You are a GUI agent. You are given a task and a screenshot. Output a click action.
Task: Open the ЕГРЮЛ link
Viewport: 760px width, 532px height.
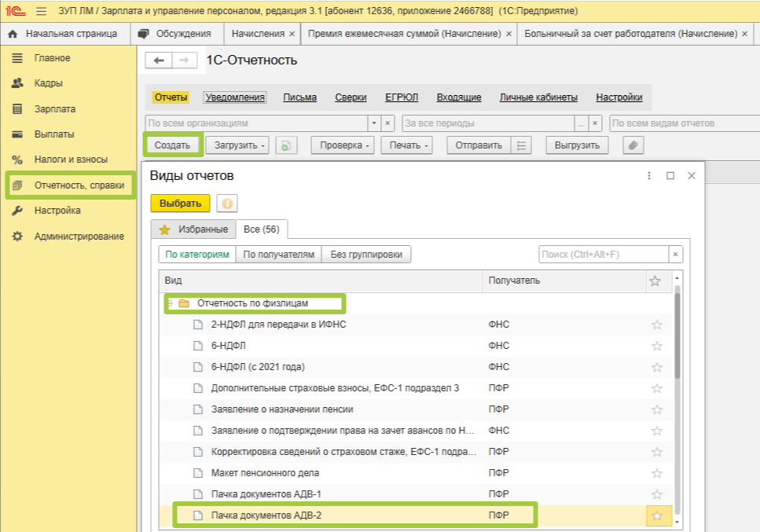[x=402, y=97]
